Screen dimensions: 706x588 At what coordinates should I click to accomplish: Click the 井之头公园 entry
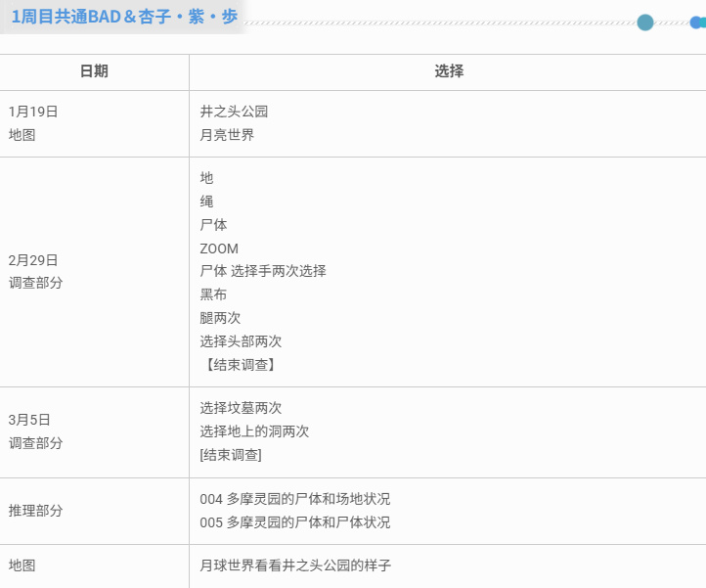tap(234, 112)
